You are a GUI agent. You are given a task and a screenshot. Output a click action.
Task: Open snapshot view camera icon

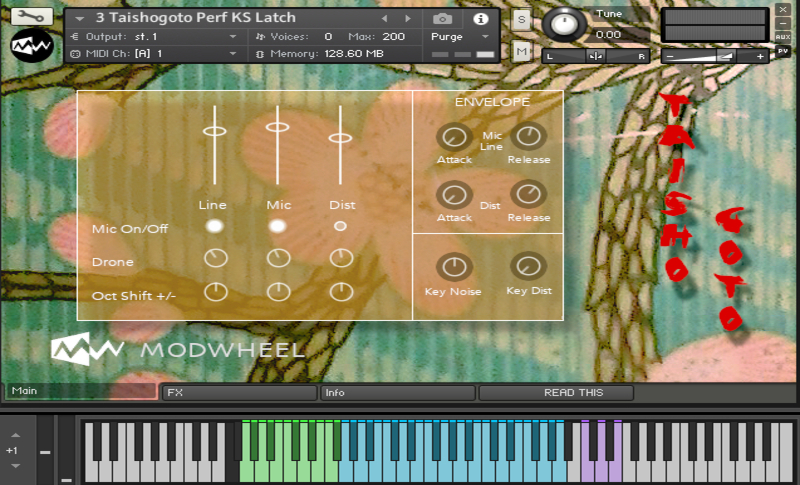click(x=442, y=19)
